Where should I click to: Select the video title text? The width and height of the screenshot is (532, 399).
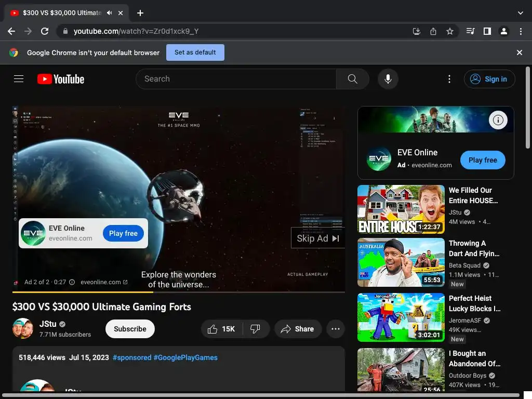[x=102, y=307]
